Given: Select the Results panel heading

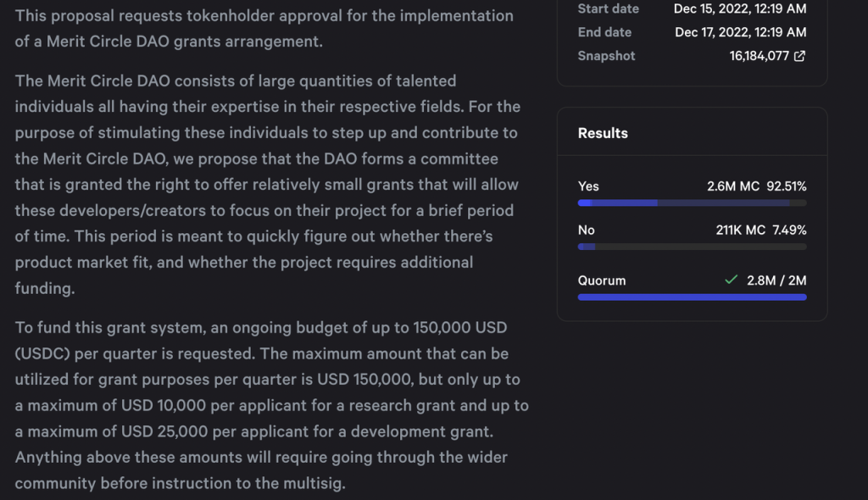Looking at the screenshot, I should pyautogui.click(x=603, y=133).
